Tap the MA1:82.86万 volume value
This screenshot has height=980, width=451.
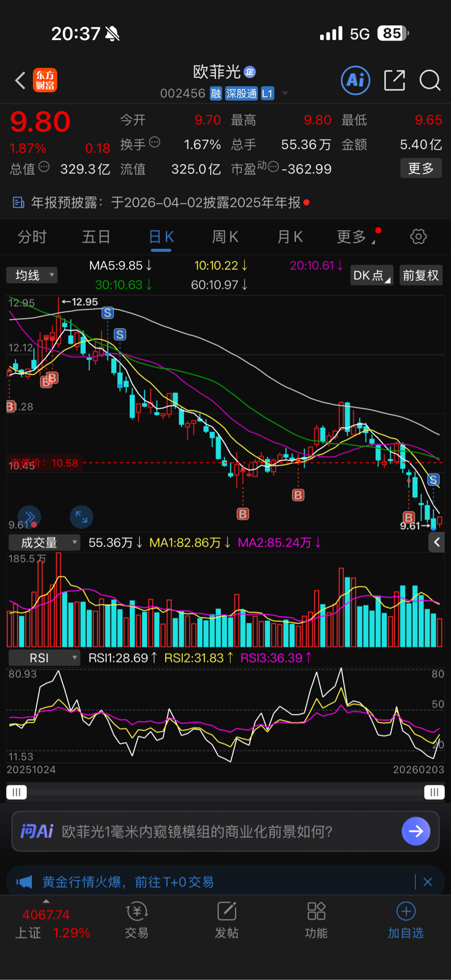pyautogui.click(x=190, y=543)
